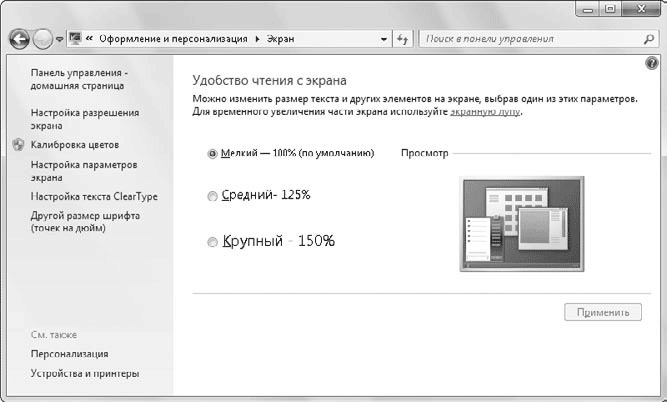
Task: Click the magnifier icon in the search box
Action: click(647, 39)
